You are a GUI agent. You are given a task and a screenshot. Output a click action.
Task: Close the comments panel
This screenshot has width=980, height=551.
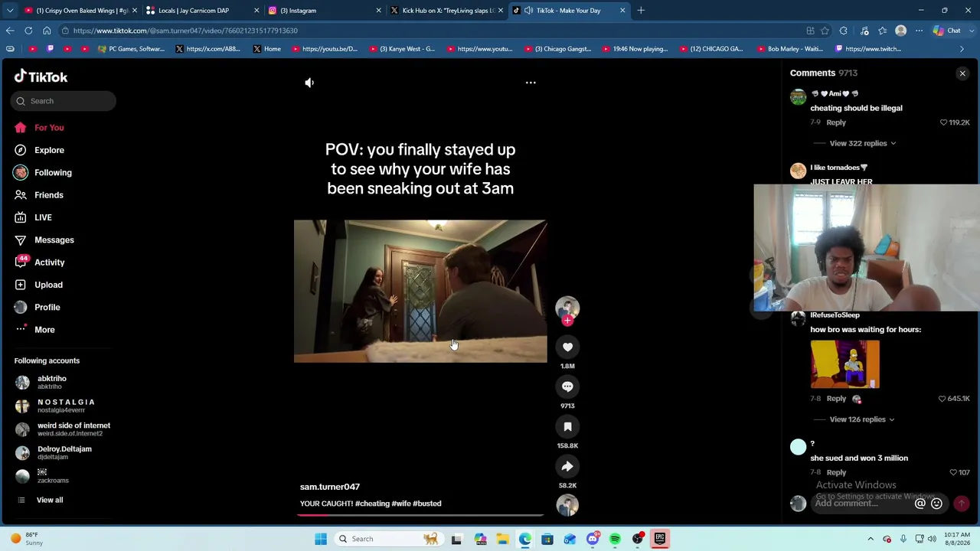tap(962, 73)
